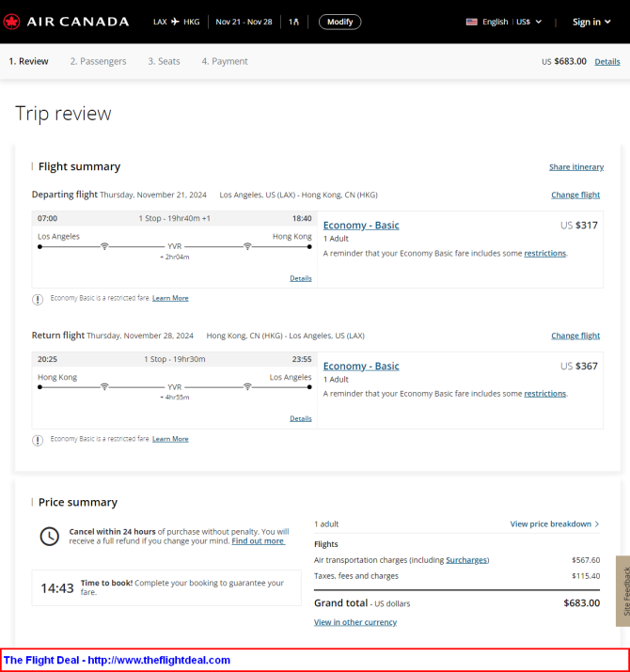
Task: Click Learn More under departing flight
Action: 170,298
